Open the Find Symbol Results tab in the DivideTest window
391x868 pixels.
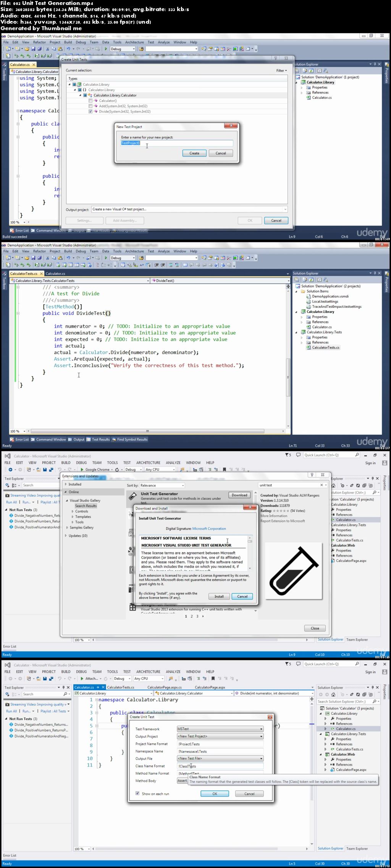pyautogui.click(x=130, y=439)
